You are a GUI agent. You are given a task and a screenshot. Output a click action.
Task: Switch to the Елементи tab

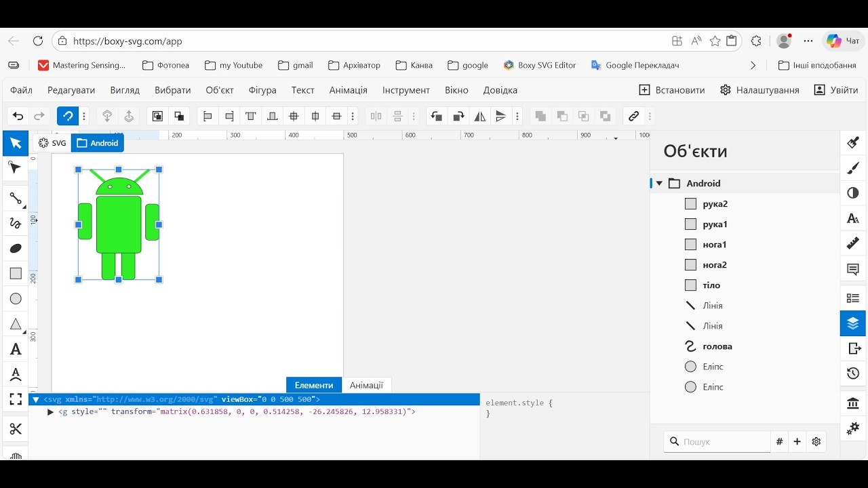pos(314,385)
